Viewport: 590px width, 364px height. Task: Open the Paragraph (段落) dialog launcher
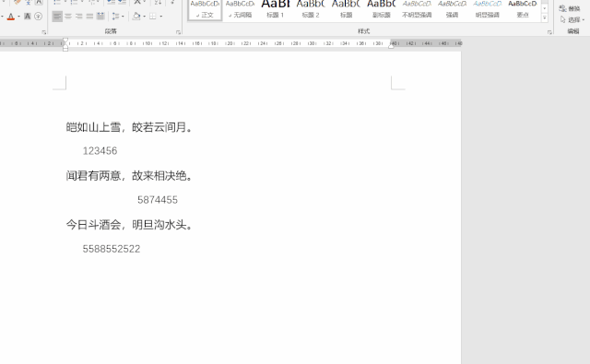click(178, 32)
